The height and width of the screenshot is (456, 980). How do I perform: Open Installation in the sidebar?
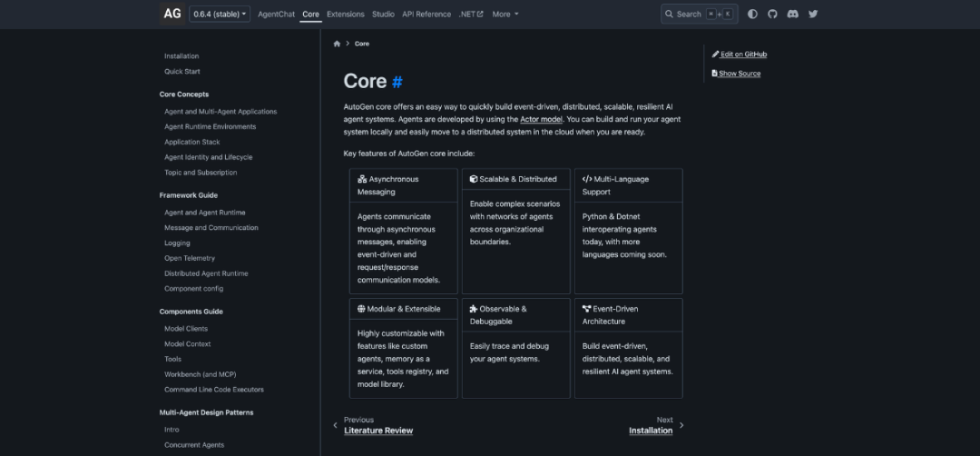(x=181, y=56)
